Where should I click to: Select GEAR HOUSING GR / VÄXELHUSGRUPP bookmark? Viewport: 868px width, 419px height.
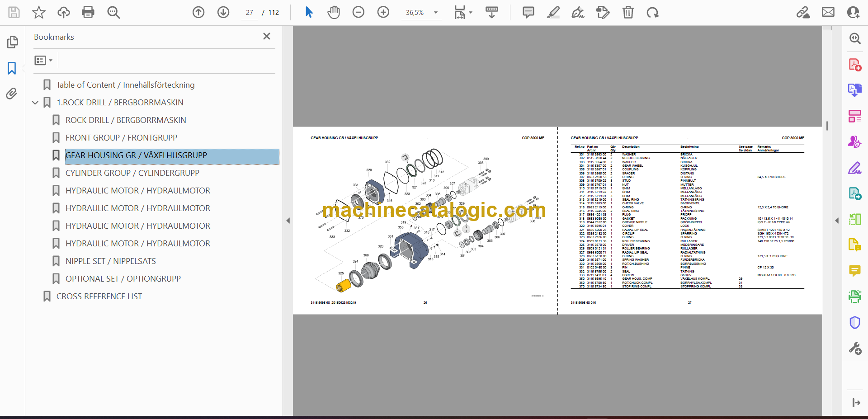(x=172, y=155)
